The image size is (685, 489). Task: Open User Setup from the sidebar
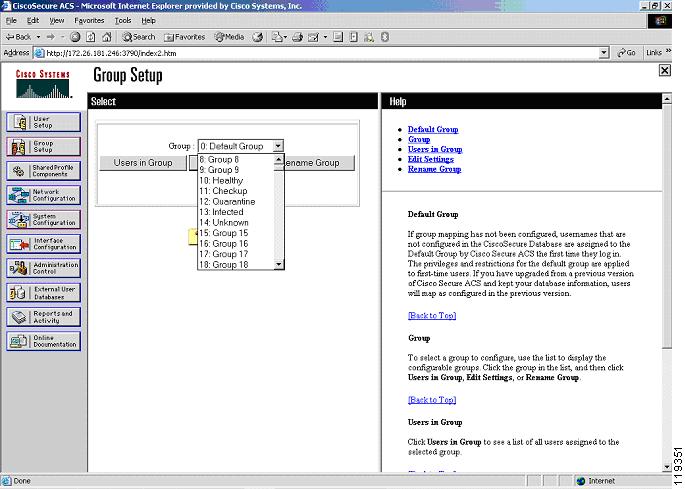pyautogui.click(x=43, y=122)
